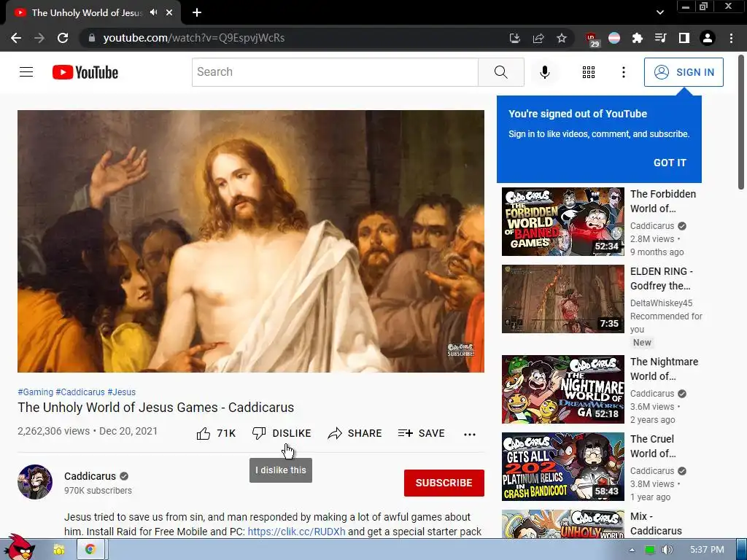Save video to a playlist

pyautogui.click(x=422, y=433)
